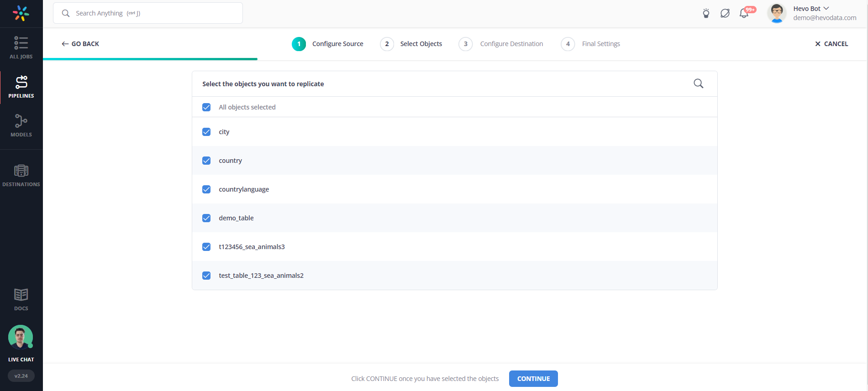Click the CONTINUE button
Viewport: 868px width, 391px height.
[533, 379]
